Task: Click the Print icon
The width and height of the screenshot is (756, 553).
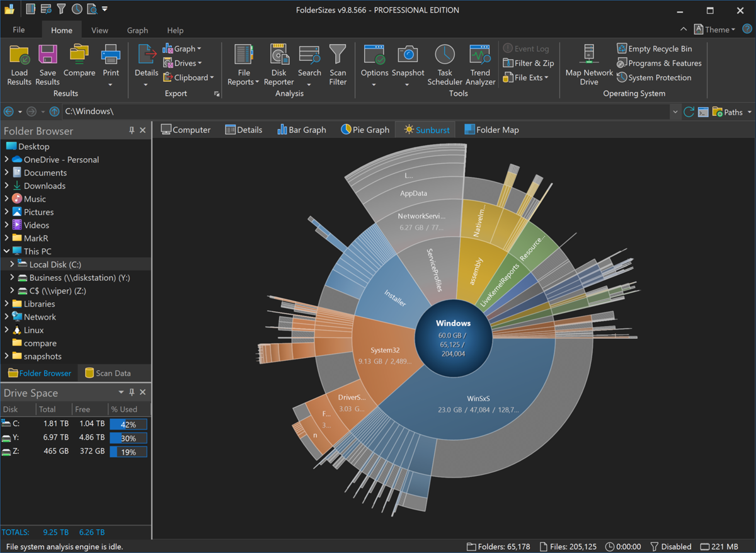Action: [x=111, y=55]
